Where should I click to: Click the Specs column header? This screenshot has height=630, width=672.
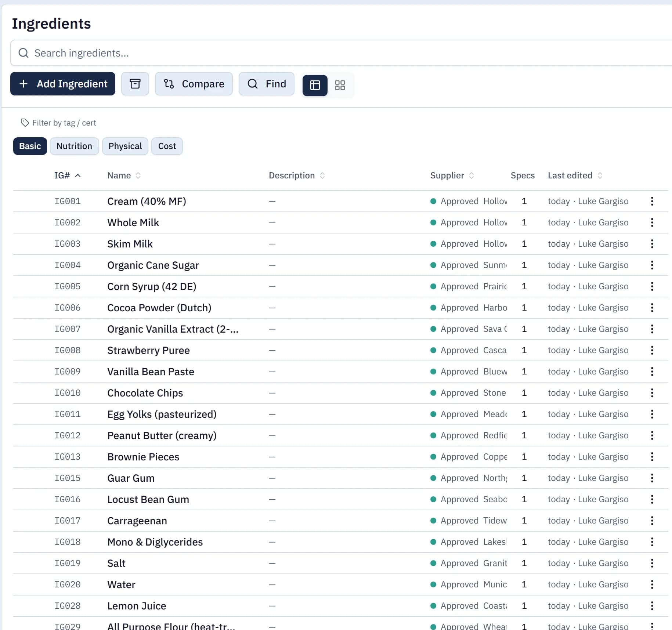point(523,175)
